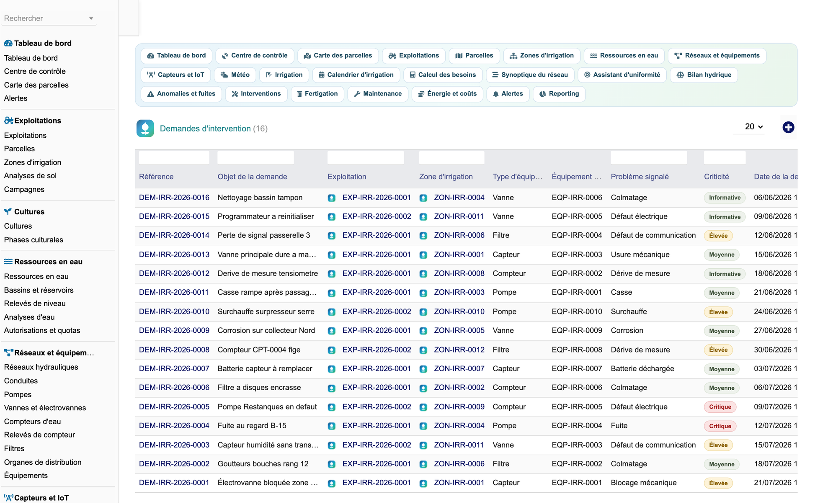Open Analyses de sol in sidebar
The width and height of the screenshot is (815, 504).
pyautogui.click(x=30, y=176)
